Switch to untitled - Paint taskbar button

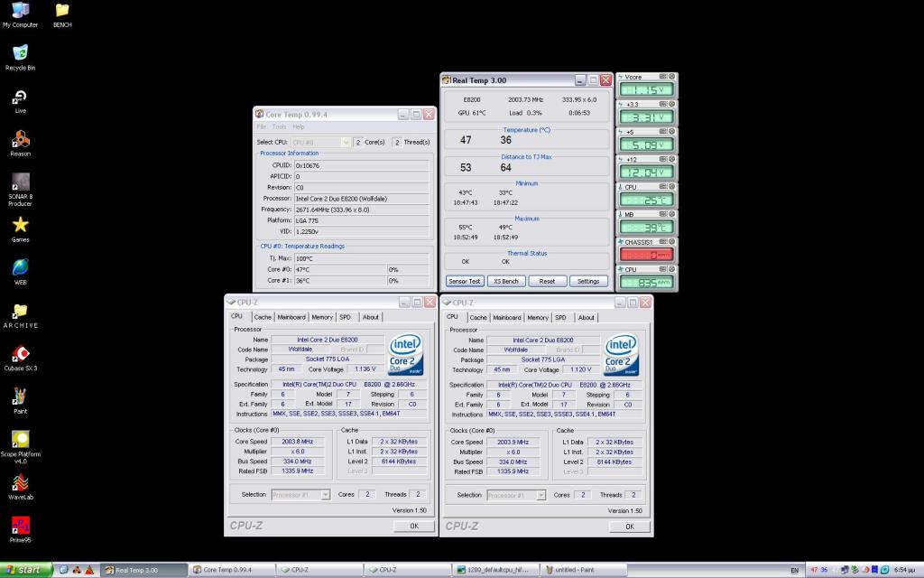(583, 571)
